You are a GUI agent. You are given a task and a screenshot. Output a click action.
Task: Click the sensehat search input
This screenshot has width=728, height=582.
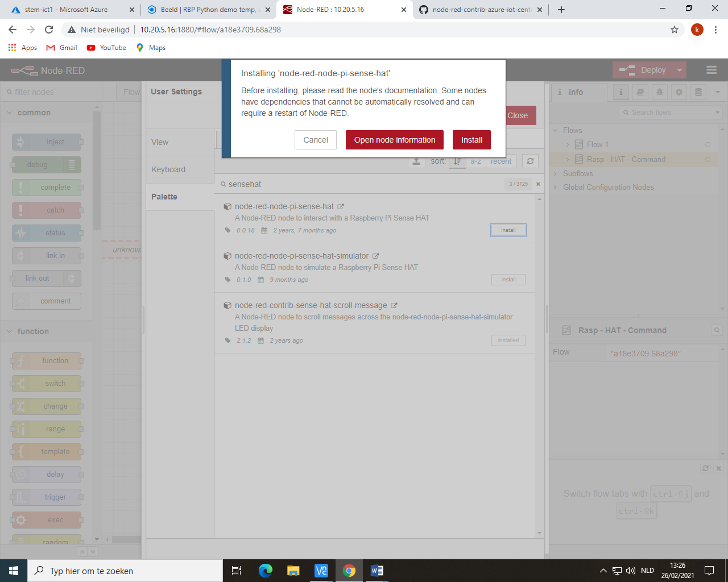[x=364, y=184]
